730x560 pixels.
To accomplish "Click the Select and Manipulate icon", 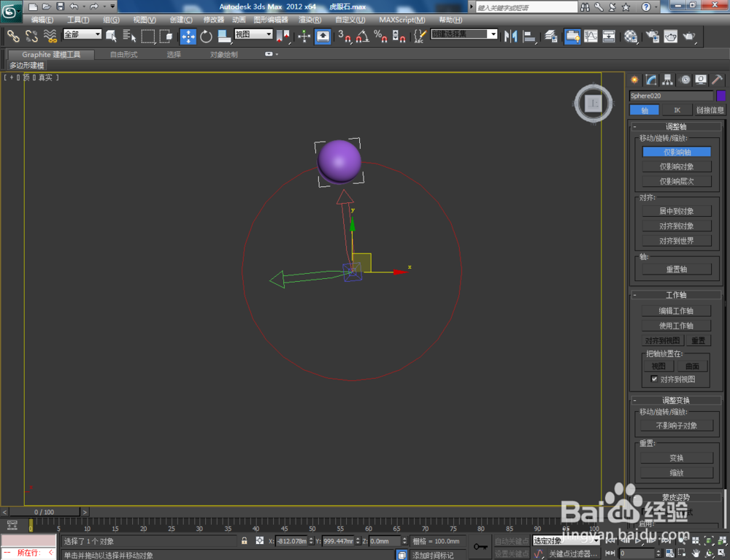I will [x=304, y=36].
